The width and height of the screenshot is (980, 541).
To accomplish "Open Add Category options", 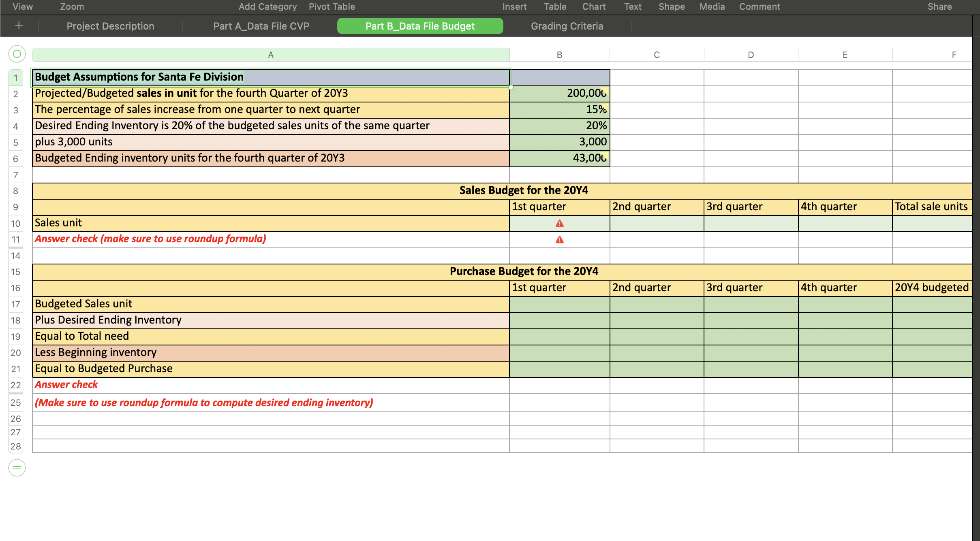I will click(267, 6).
